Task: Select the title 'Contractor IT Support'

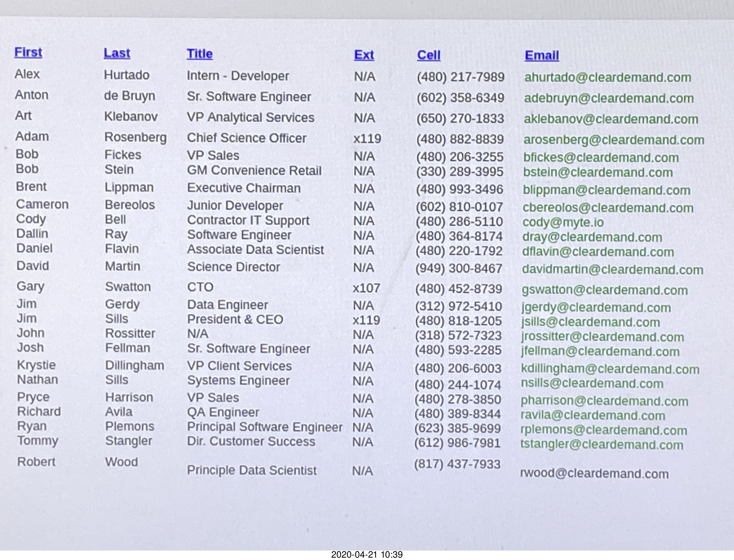Action: pos(248,220)
